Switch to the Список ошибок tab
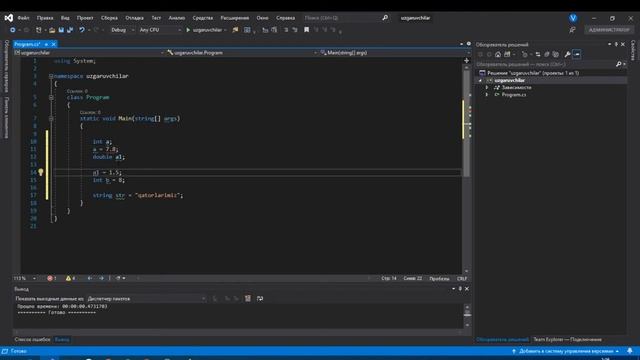640x360 pixels. click(x=32, y=340)
